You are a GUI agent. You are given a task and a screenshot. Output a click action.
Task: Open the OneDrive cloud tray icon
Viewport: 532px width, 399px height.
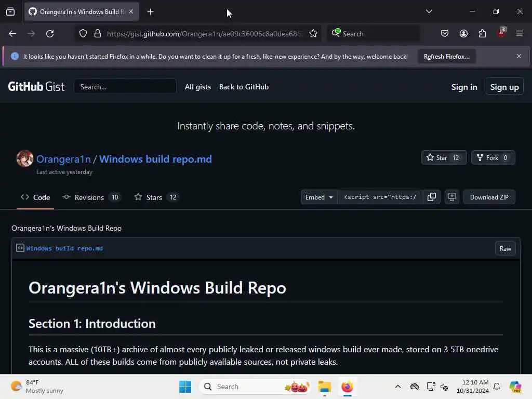click(x=414, y=387)
